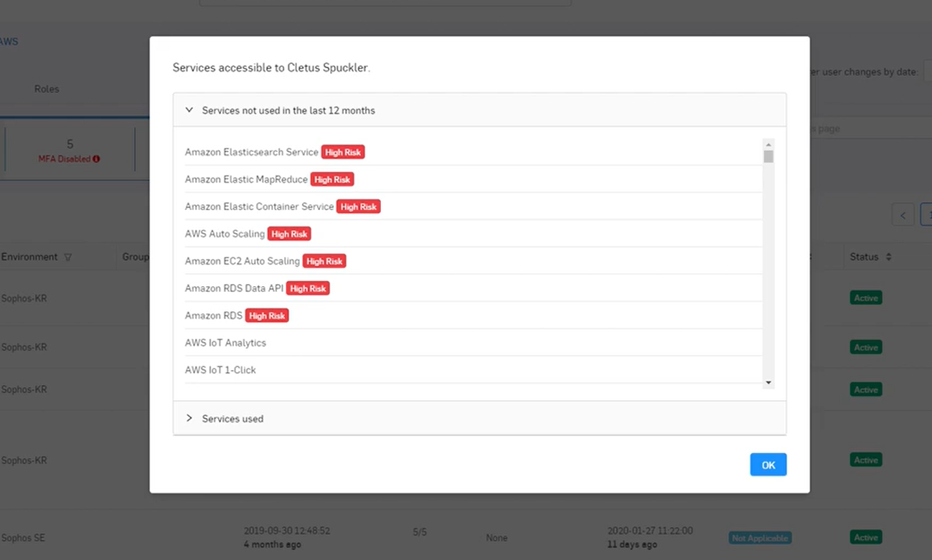The width and height of the screenshot is (932, 560).
Task: Click the High Risk badge next to Amazon RDS
Action: [x=266, y=315]
